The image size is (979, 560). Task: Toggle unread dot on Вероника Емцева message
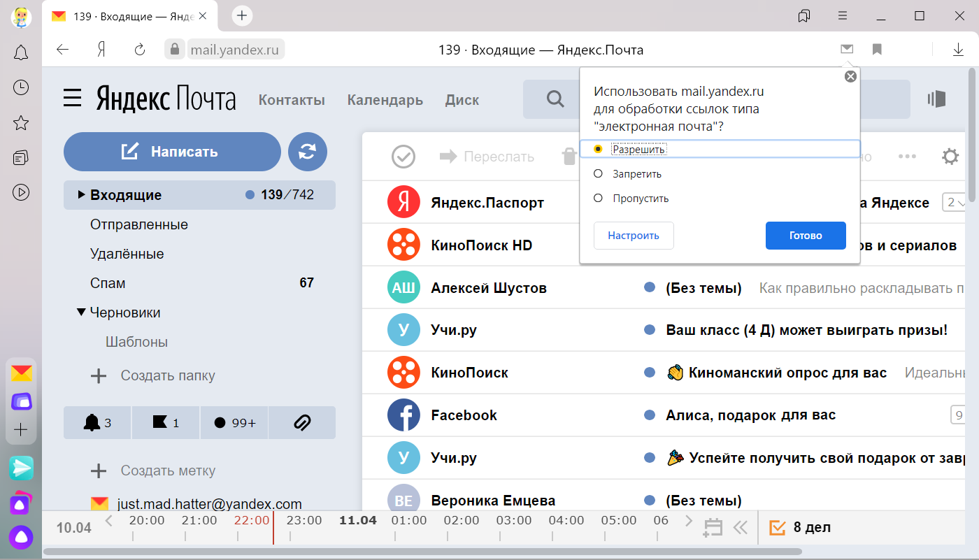pos(649,500)
